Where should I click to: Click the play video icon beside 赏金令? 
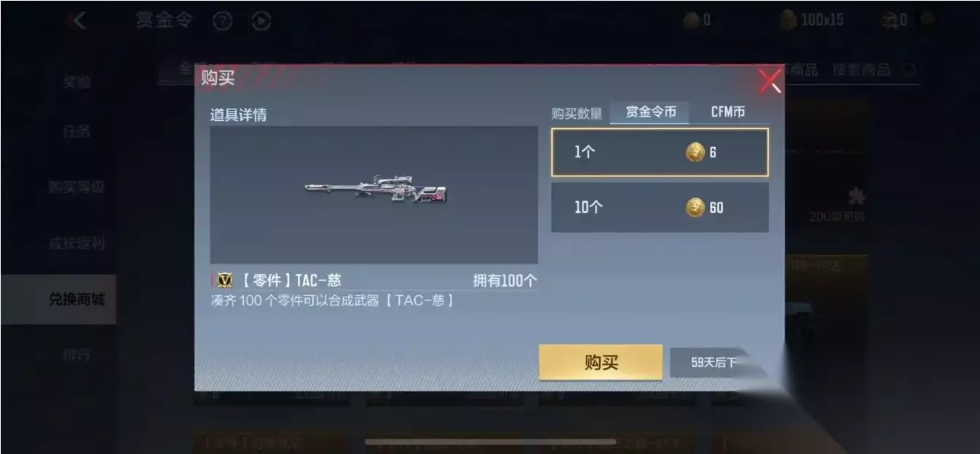(x=261, y=22)
